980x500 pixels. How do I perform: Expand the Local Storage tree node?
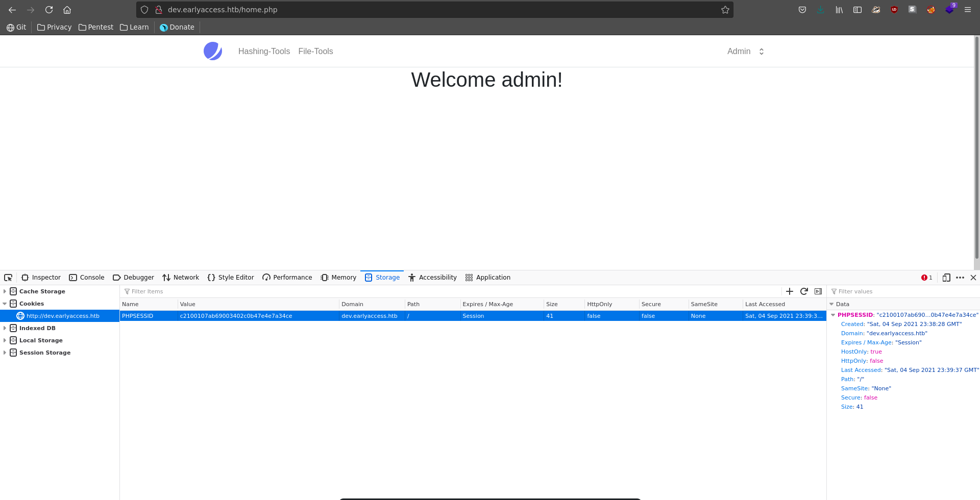pos(5,340)
